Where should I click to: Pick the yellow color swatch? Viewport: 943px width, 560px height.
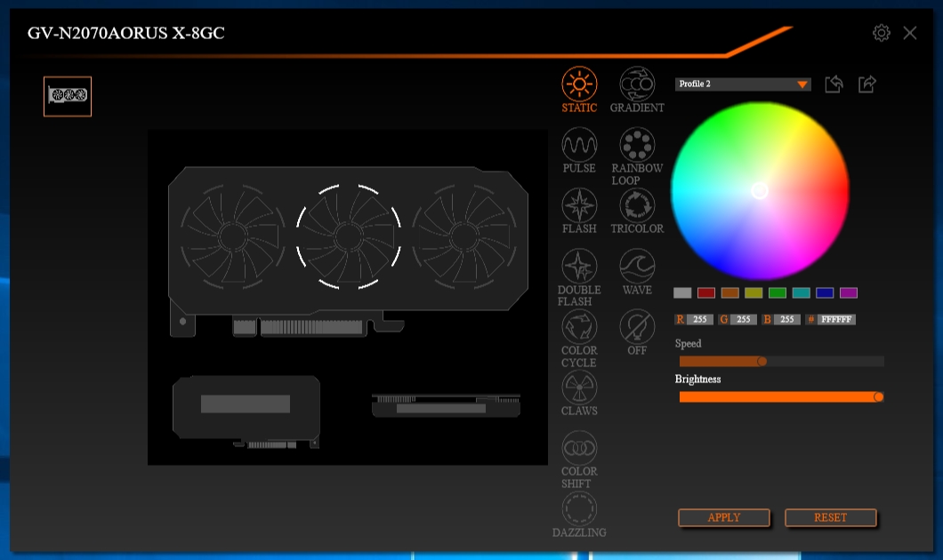click(754, 292)
